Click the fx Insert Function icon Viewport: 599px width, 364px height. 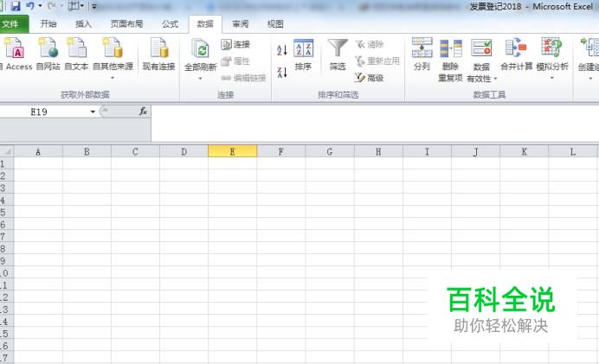coord(143,111)
